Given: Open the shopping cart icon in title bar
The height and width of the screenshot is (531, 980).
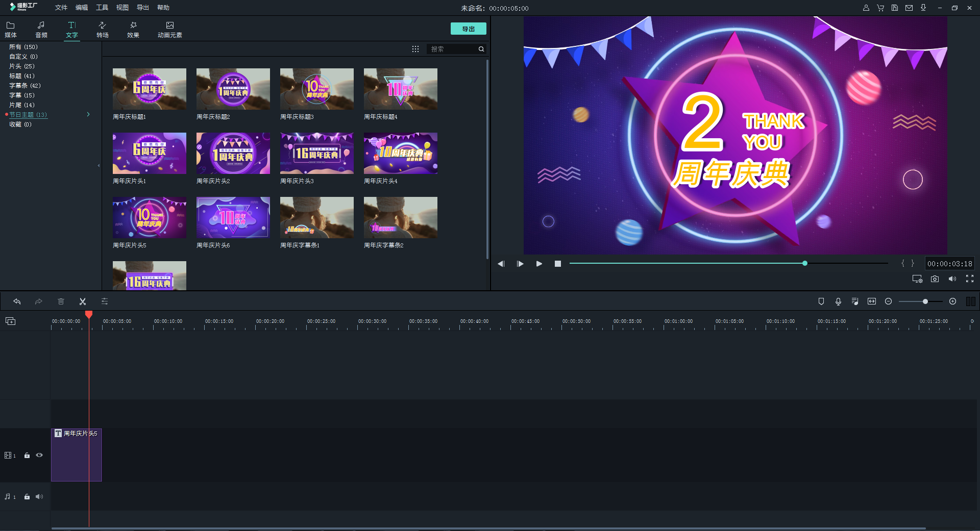Looking at the screenshot, I should coord(880,8).
